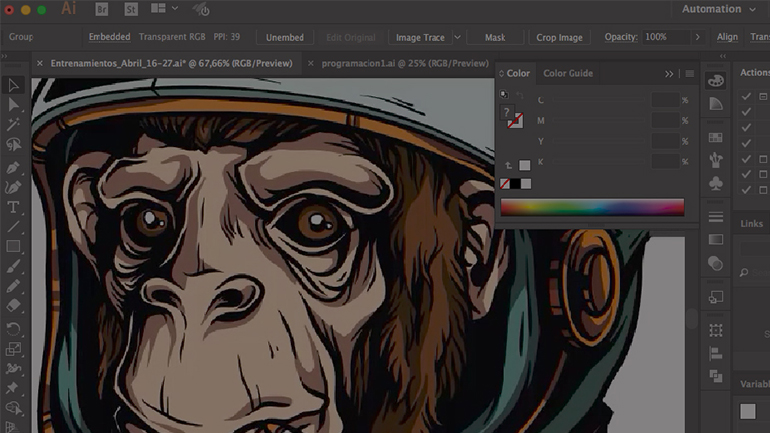Toggle the fifth action checkmark in Actions

[x=746, y=159]
